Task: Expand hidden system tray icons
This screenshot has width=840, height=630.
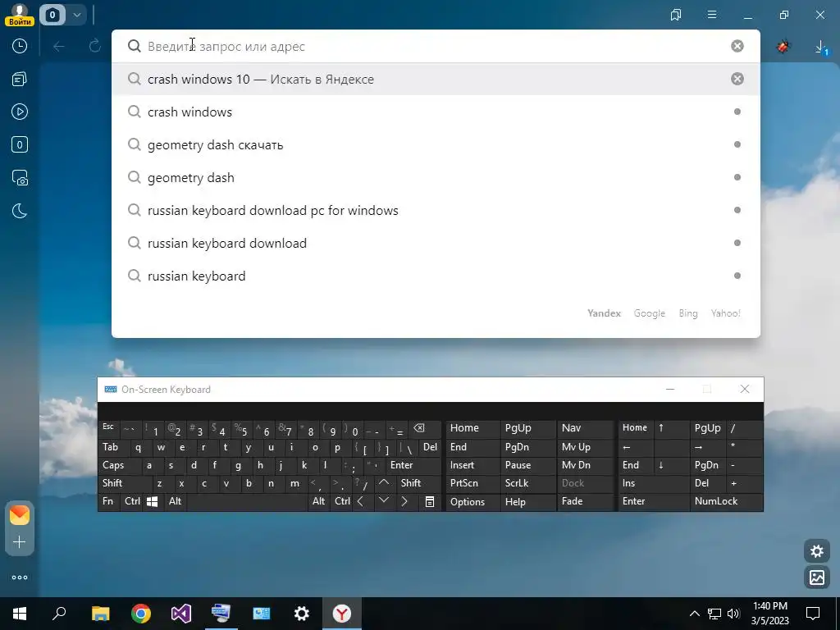Action: (694, 614)
